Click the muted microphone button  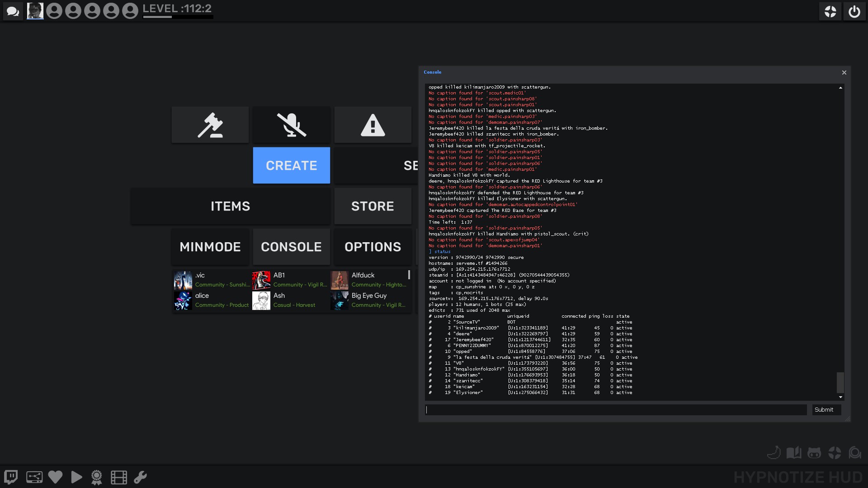tap(292, 125)
